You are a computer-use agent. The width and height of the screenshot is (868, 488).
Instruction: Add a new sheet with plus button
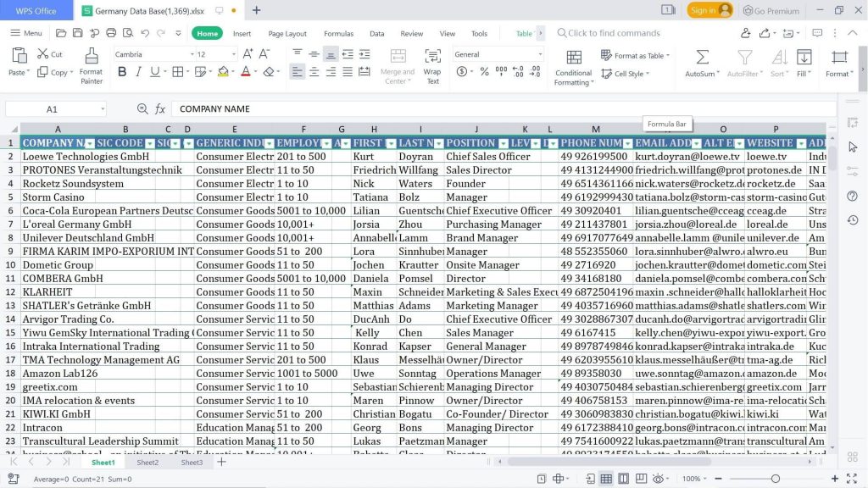(x=221, y=462)
